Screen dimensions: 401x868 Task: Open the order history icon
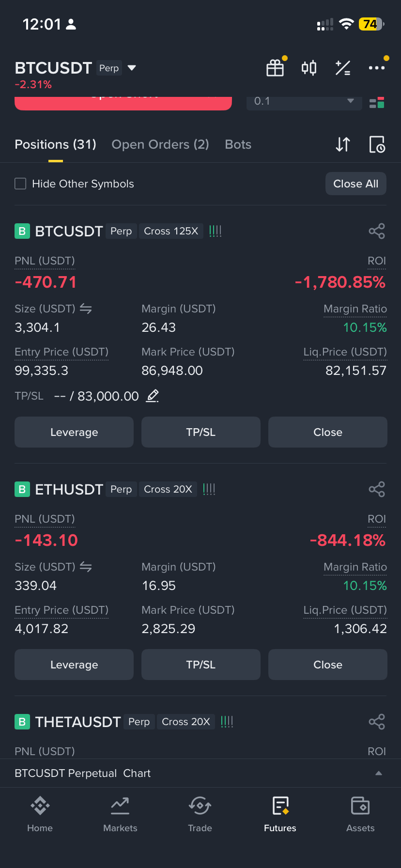point(377,144)
